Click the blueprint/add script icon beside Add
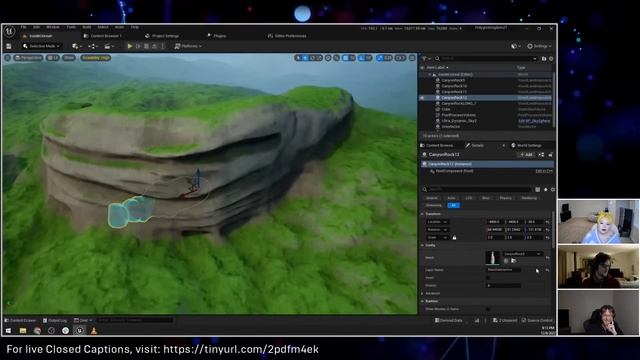640x360 pixels. 541,155
